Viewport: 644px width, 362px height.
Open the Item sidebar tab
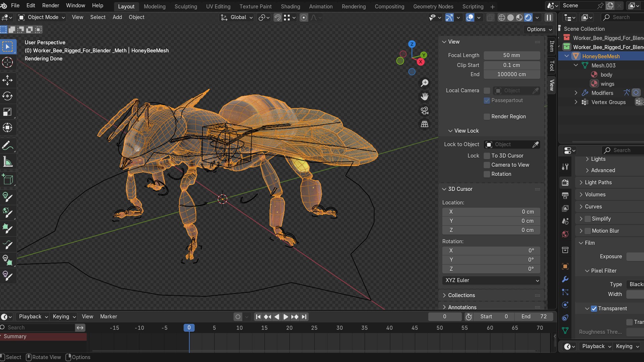click(551, 46)
